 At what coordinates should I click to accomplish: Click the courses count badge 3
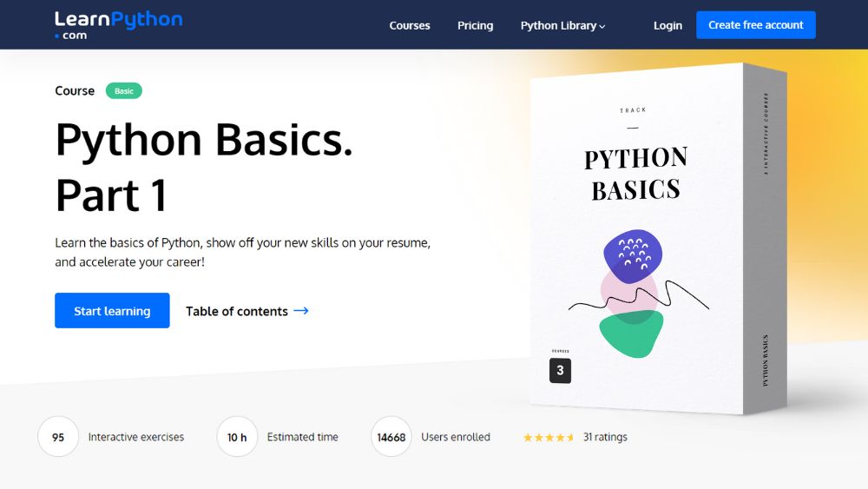tap(560, 371)
